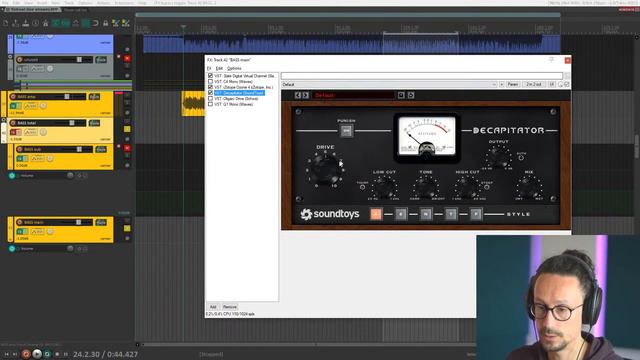Image resolution: width=640 pixels, height=360 pixels.
Task: Select style A on Decapitator
Action: [x=376, y=214]
